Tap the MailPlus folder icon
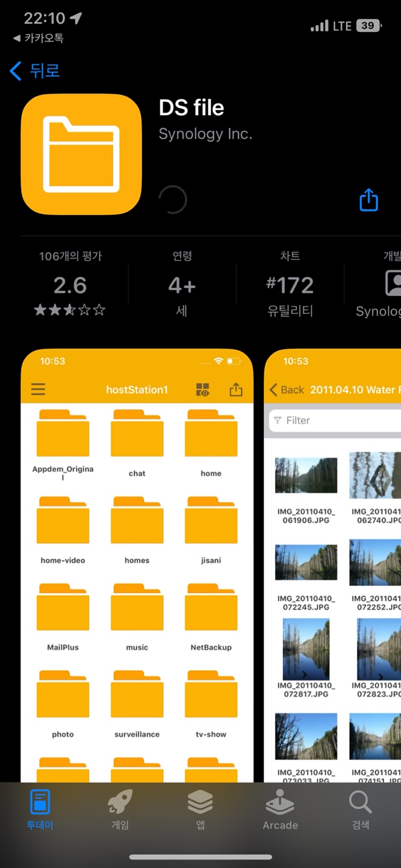This screenshot has width=401, height=868. [63, 607]
